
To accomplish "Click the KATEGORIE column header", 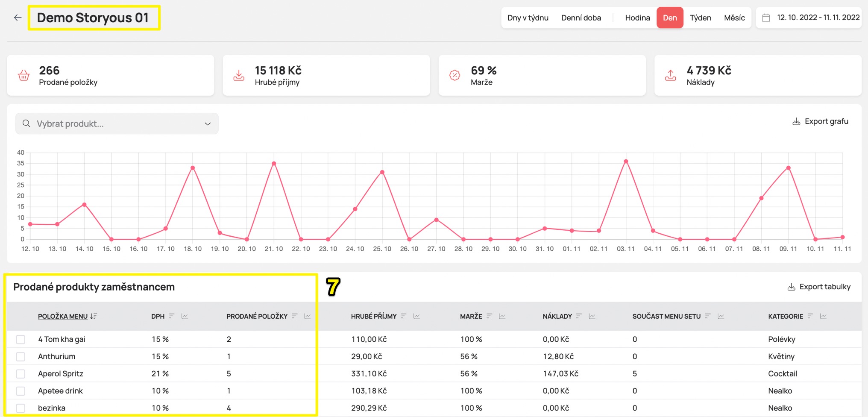I will click(786, 316).
